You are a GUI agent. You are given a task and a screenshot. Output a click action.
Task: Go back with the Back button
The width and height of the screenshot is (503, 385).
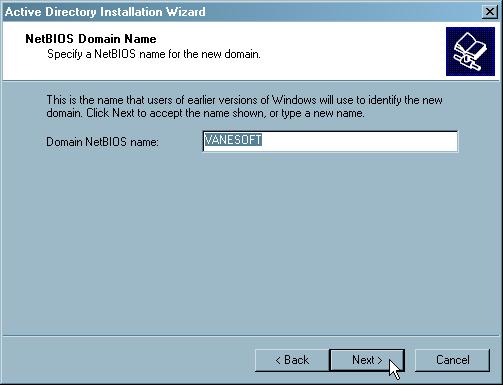292,360
